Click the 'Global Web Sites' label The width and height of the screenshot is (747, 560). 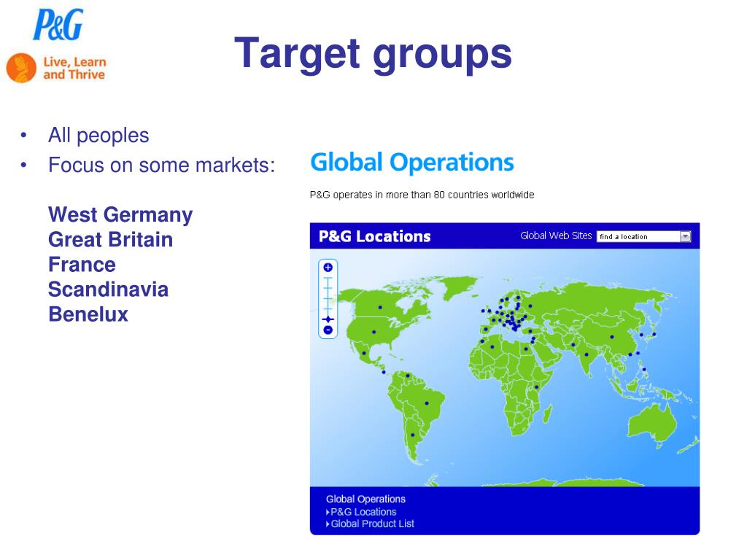coord(556,236)
